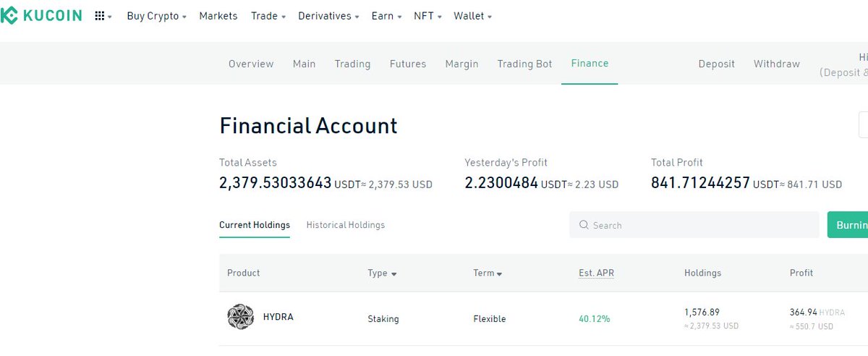The width and height of the screenshot is (868, 356).
Task: Switch to the Main account tab
Action: coord(305,64)
